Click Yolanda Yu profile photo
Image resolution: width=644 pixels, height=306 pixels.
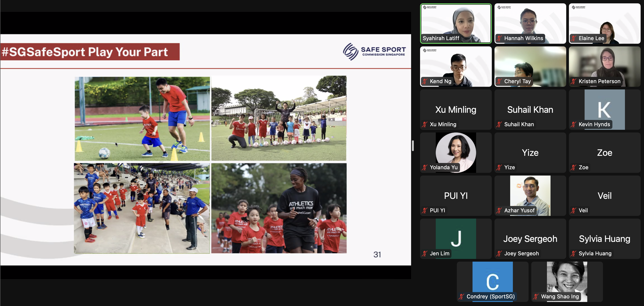(456, 152)
